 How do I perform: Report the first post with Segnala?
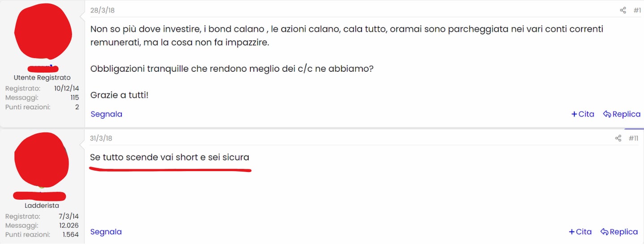106,114
